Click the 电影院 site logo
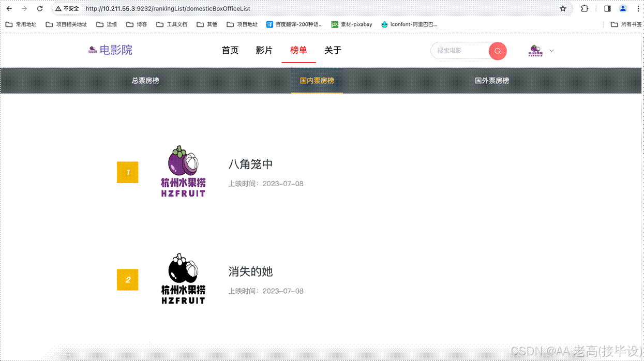Screen dimensions: 644x361 110,49
